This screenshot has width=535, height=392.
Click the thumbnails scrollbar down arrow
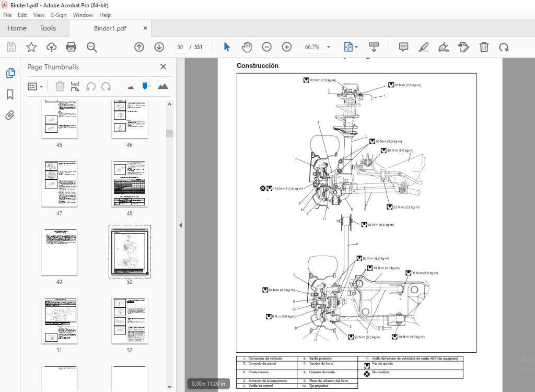170,387
